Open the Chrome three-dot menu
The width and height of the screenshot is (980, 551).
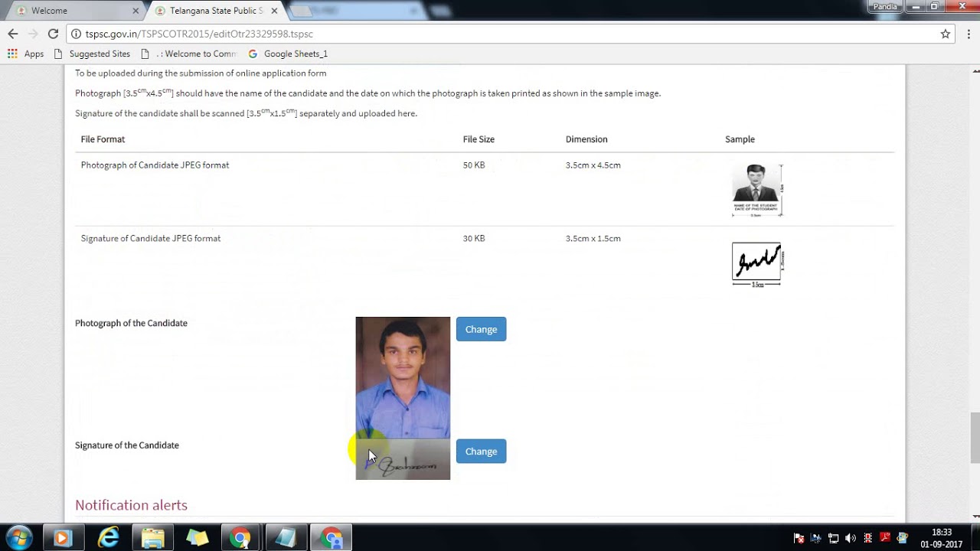tap(969, 34)
